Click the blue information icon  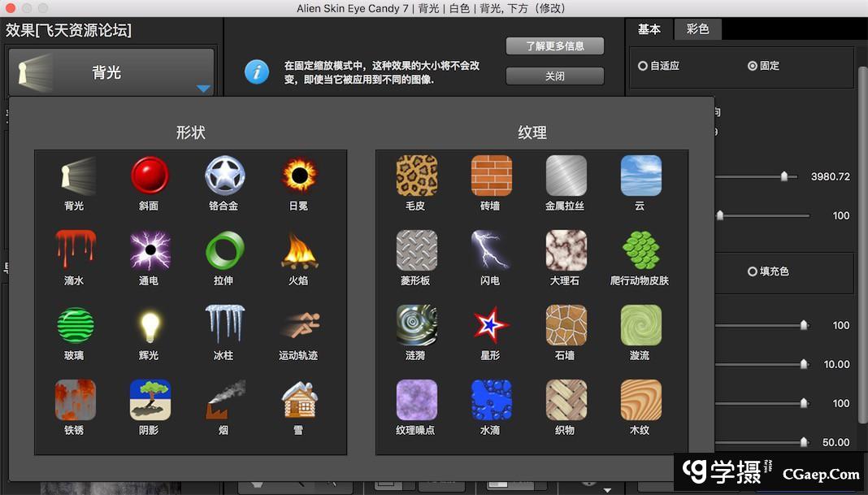[257, 72]
